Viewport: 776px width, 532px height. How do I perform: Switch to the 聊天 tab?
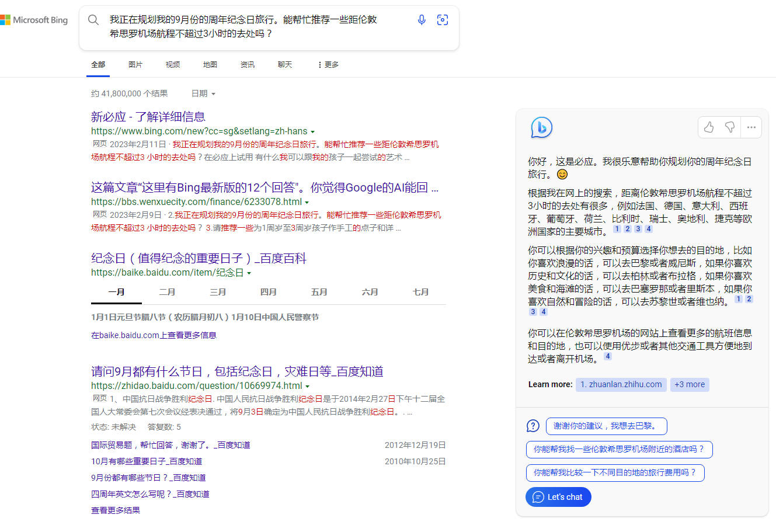click(285, 65)
